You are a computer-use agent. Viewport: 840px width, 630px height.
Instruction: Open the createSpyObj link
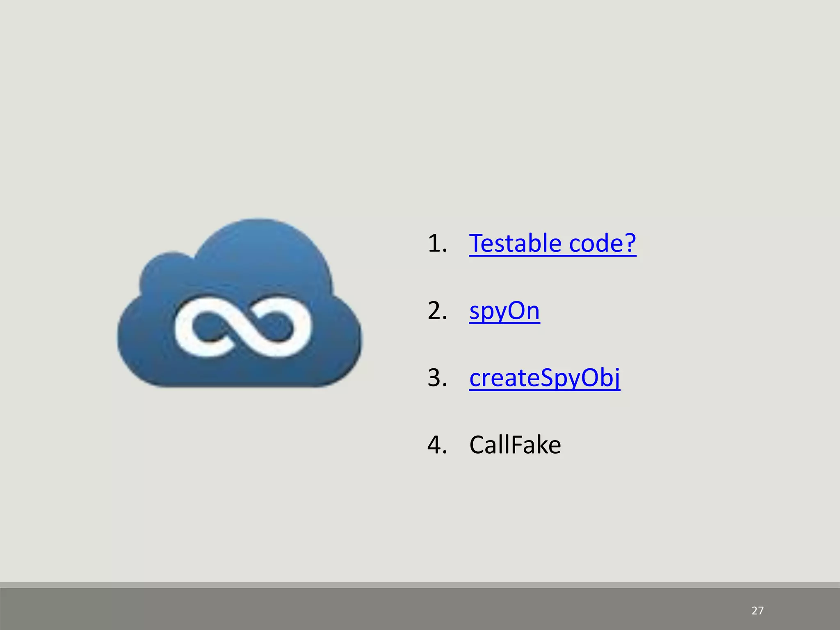545,378
